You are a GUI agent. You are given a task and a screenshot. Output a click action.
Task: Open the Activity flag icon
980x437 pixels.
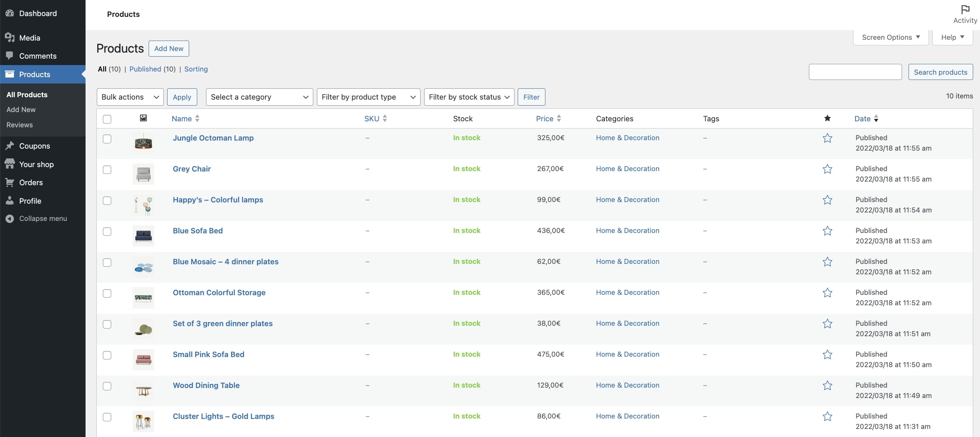click(x=965, y=9)
